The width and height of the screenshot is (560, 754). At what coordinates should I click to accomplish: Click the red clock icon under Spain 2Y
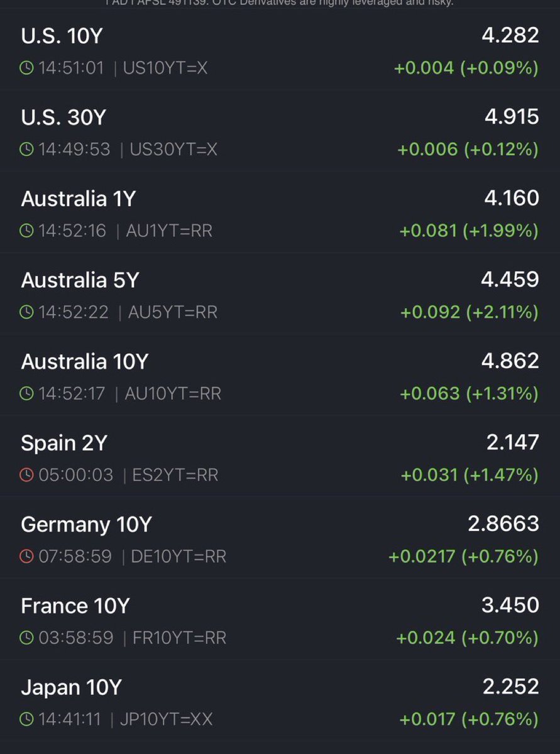(x=27, y=475)
